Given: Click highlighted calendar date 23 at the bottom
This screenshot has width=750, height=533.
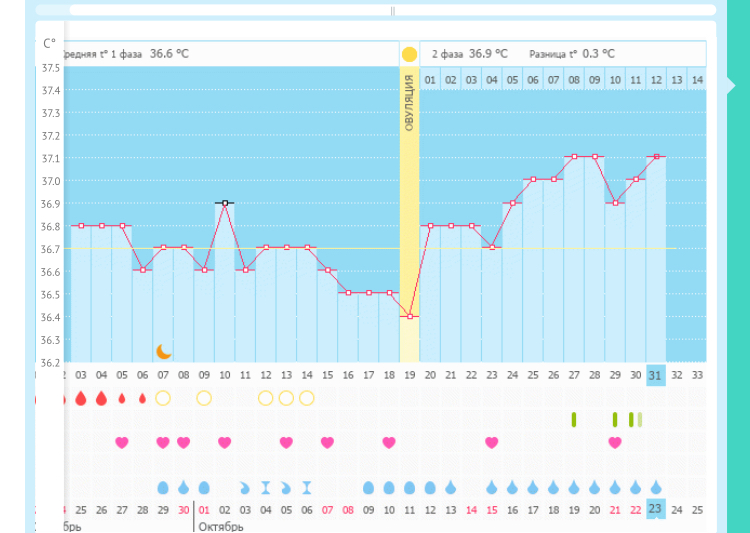Looking at the screenshot, I should coord(655,509).
